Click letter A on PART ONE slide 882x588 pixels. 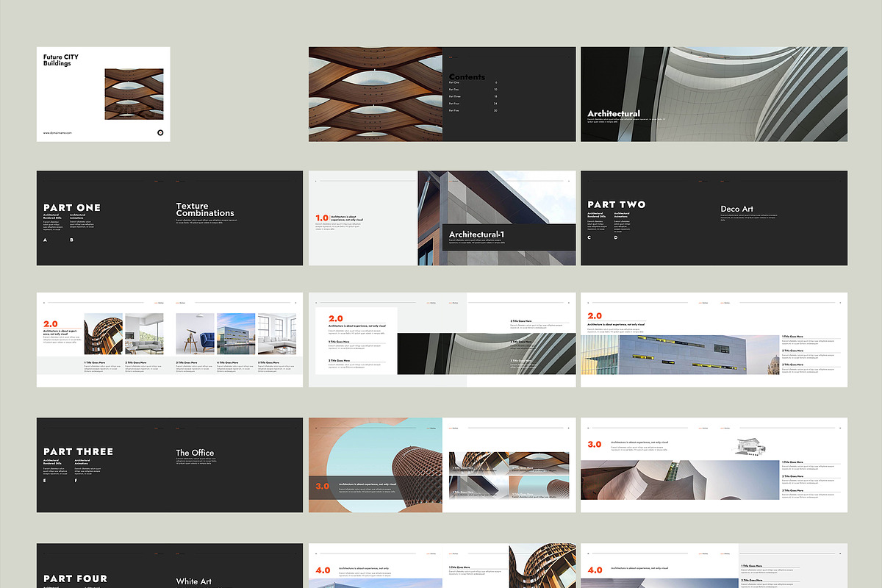click(x=46, y=240)
